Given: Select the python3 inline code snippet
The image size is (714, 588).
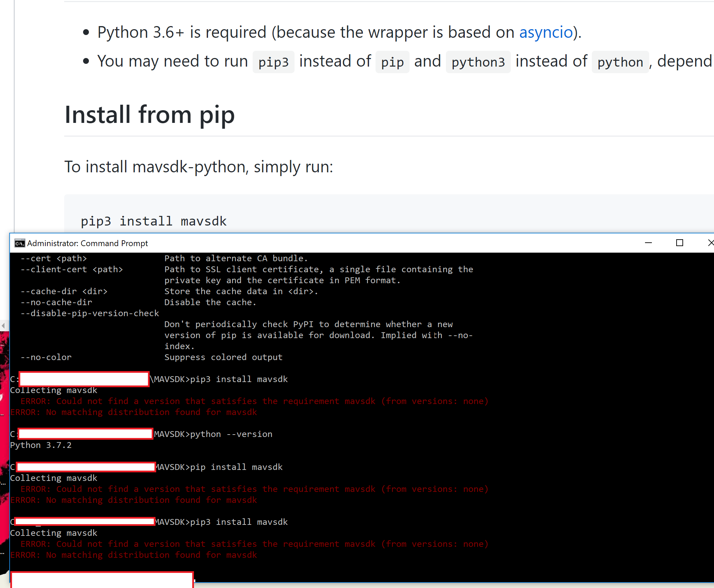Looking at the screenshot, I should 478,62.
